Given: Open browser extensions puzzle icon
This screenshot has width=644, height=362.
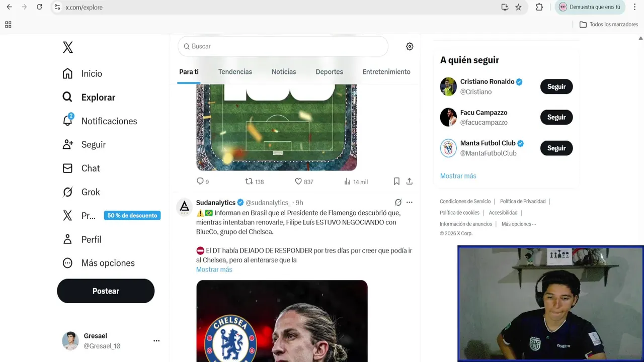Looking at the screenshot, I should click(539, 7).
